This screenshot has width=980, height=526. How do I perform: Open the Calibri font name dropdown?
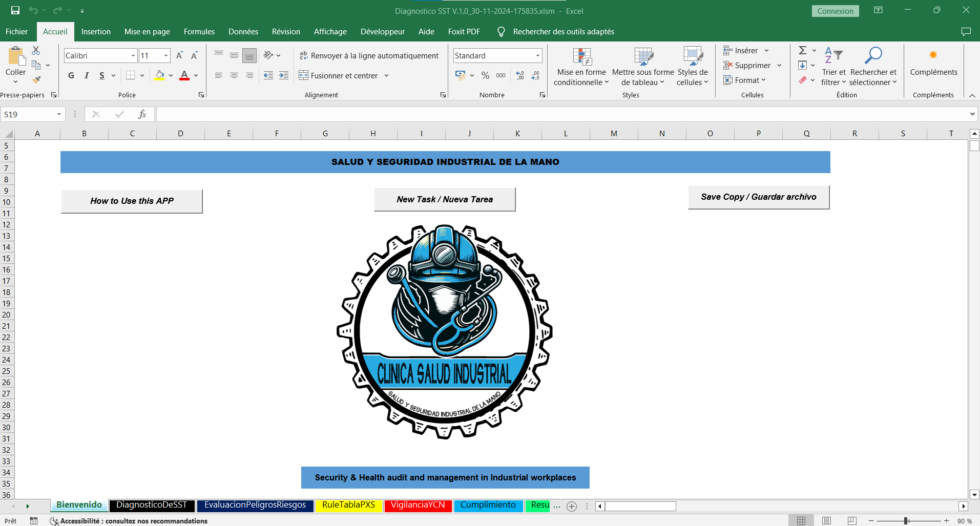(x=133, y=55)
